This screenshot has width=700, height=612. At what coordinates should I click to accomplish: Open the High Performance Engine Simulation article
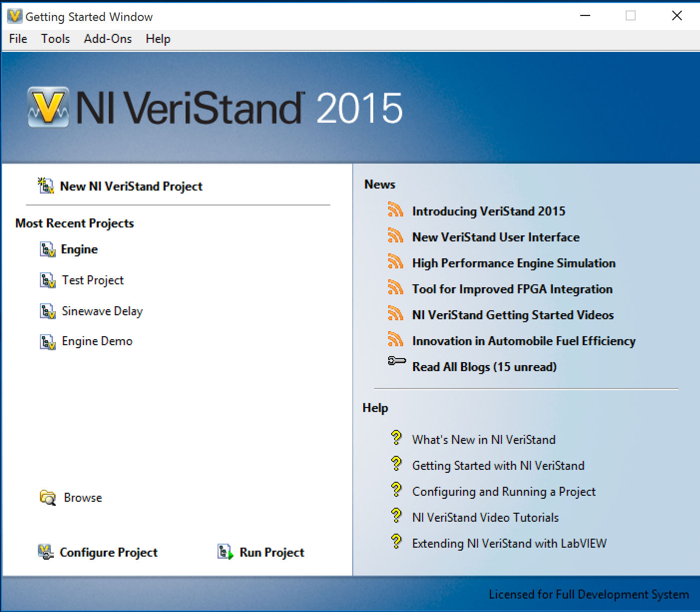(513, 263)
